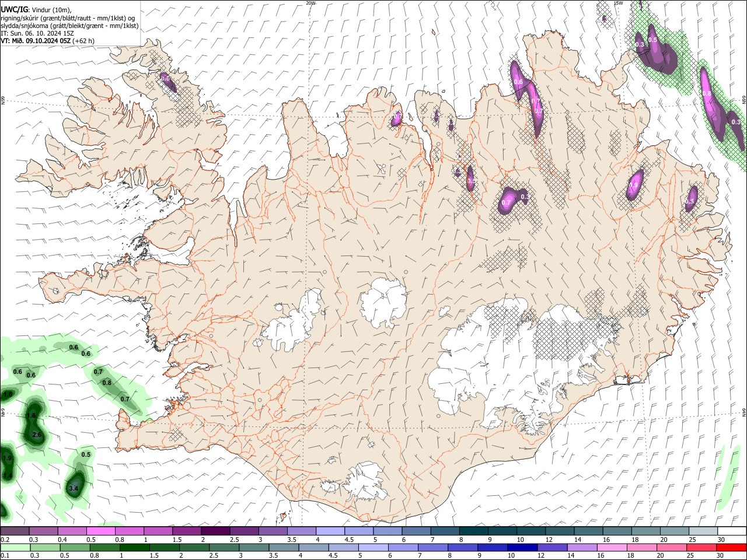Click the 'IT: Sun. 06. 10. 2024 15Z' line
This screenshot has width=747, height=560.
(x=37, y=33)
